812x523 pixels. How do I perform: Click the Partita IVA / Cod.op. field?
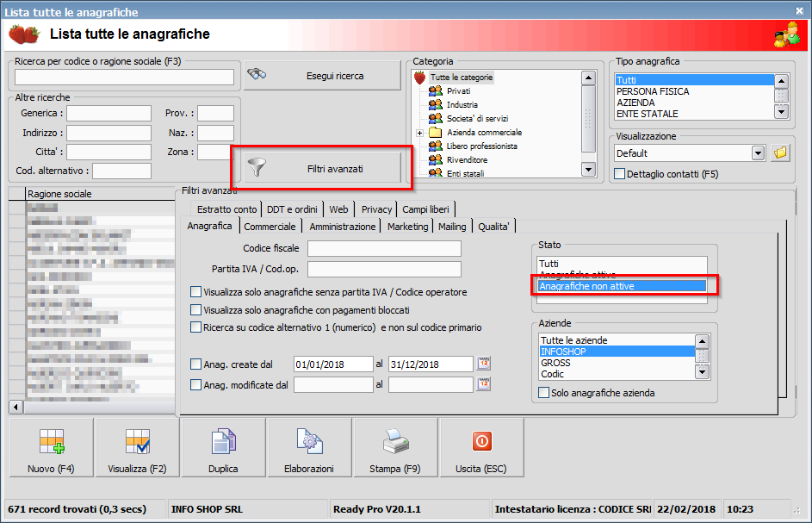click(x=384, y=269)
